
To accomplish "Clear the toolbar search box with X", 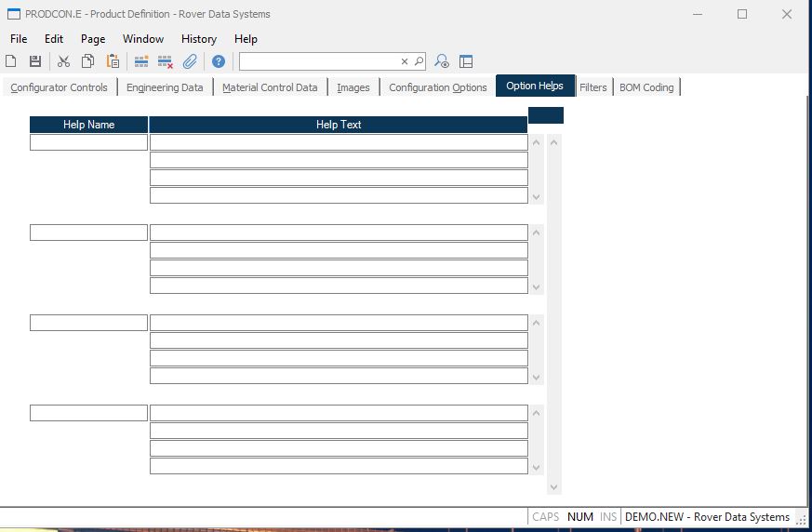I will point(405,61).
